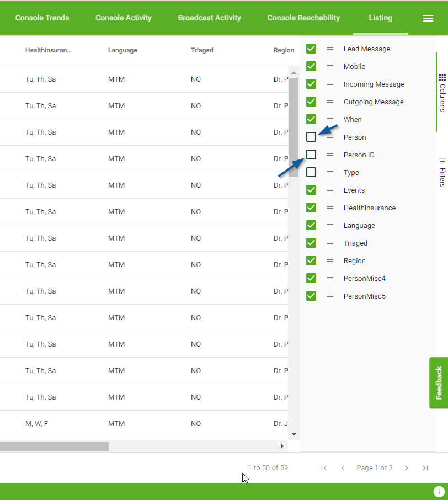This screenshot has height=500, width=448.
Task: Check the Person ID column checkbox
Action: [311, 155]
